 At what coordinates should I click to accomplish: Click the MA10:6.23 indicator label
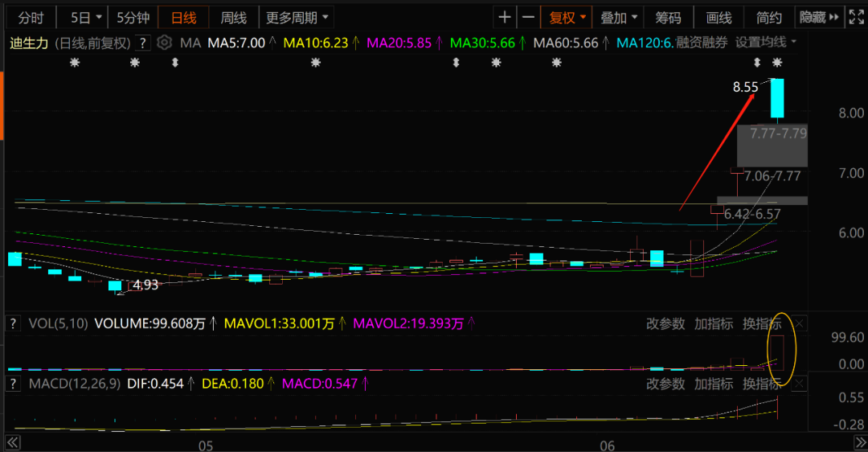[x=316, y=43]
